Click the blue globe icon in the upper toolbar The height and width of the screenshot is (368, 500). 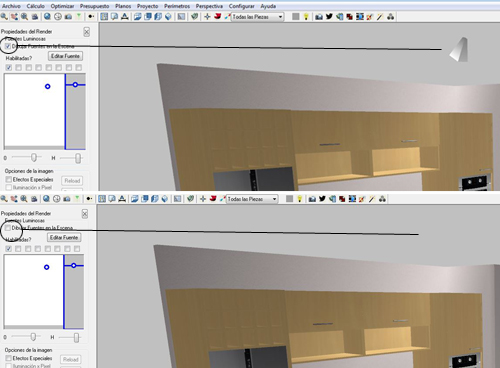click(47, 16)
